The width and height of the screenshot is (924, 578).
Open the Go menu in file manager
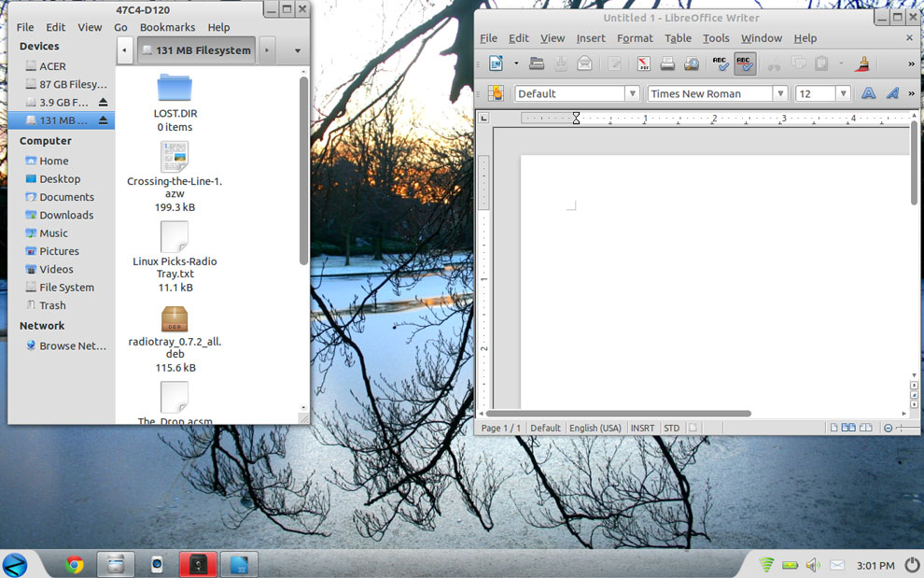pos(120,27)
